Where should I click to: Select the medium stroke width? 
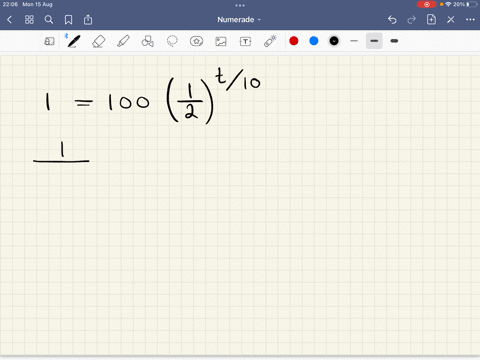tap(374, 41)
